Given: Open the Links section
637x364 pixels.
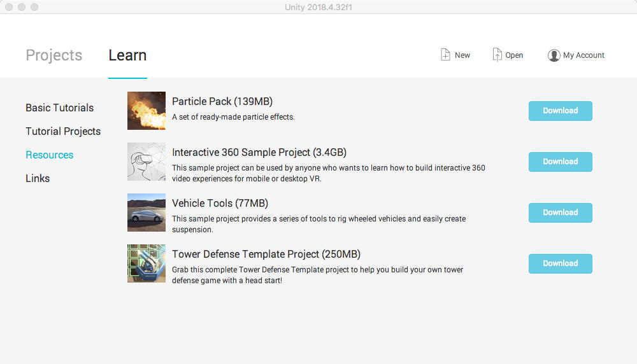Looking at the screenshot, I should point(38,178).
